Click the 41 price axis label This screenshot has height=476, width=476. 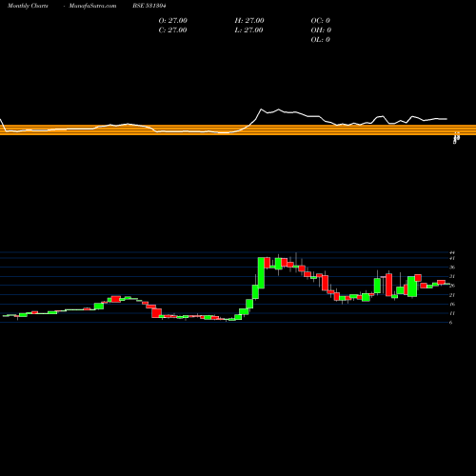pyautogui.click(x=452, y=258)
